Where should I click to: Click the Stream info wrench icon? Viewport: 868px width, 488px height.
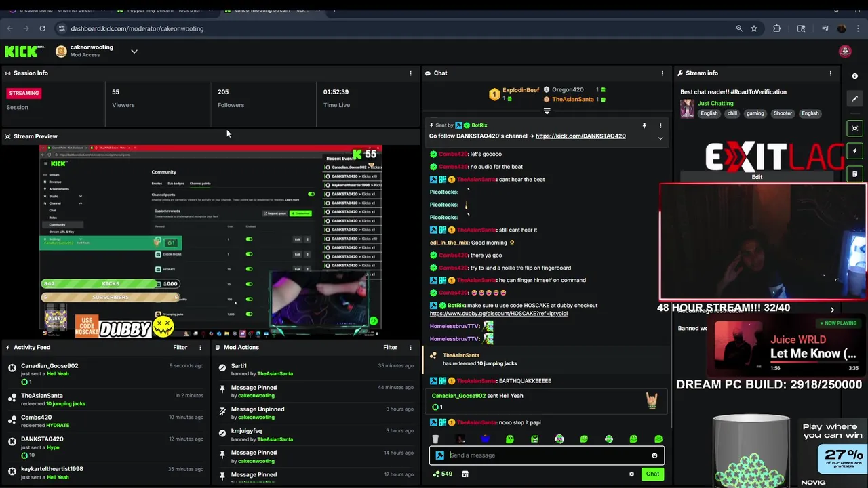680,73
